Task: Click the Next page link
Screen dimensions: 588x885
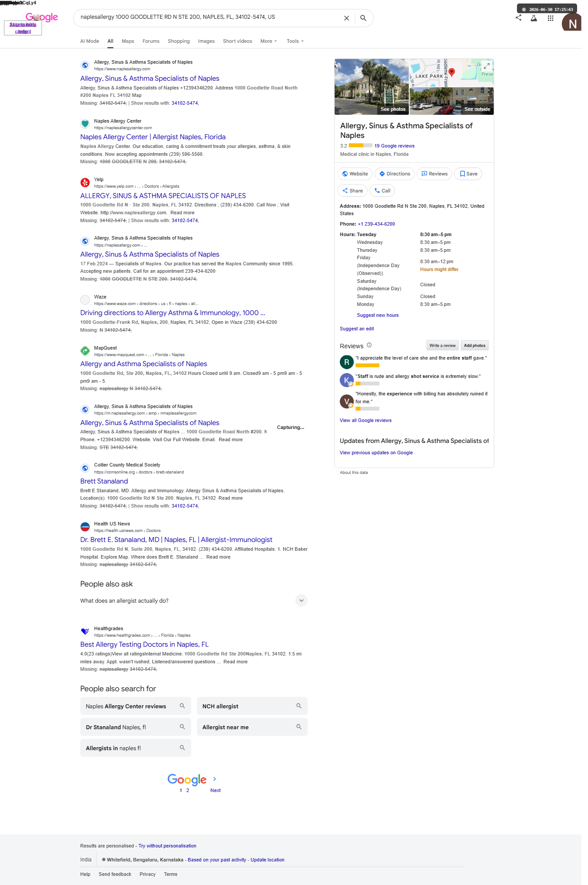Action: [215, 790]
